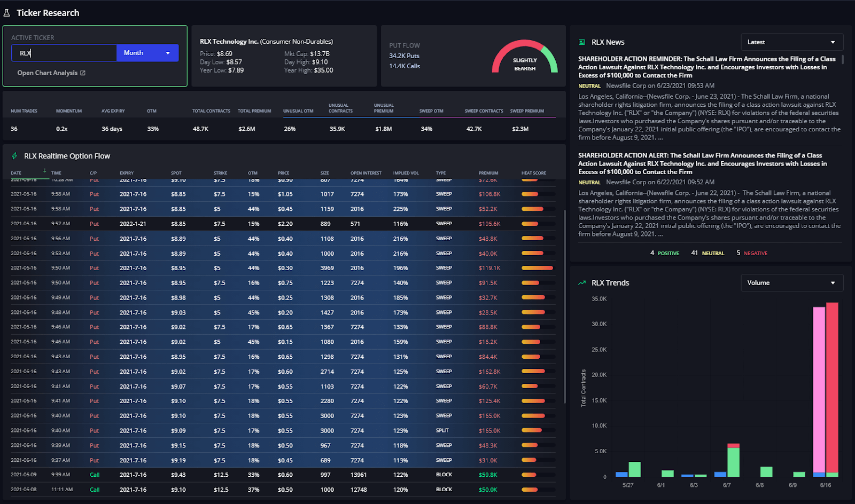Click the $119.1K premium value
Screen dimensions: 855x504
pyautogui.click(x=489, y=268)
